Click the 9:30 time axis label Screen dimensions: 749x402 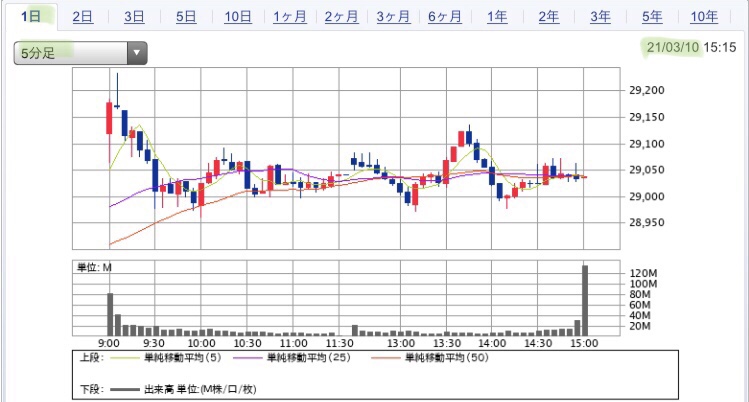154,343
